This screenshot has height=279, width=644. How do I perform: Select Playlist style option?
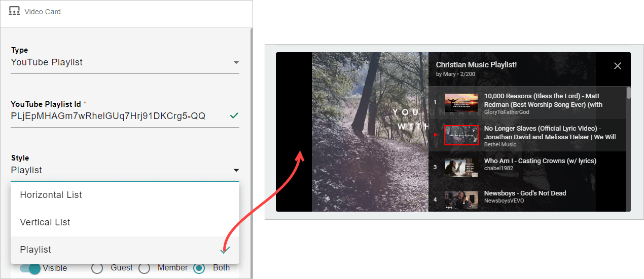tap(125, 250)
